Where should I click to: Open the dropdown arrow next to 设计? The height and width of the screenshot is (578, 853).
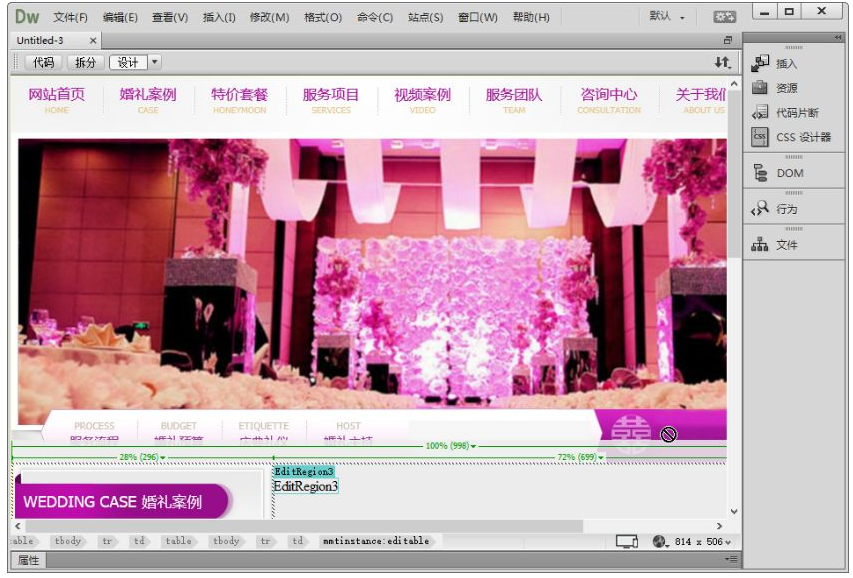click(155, 62)
